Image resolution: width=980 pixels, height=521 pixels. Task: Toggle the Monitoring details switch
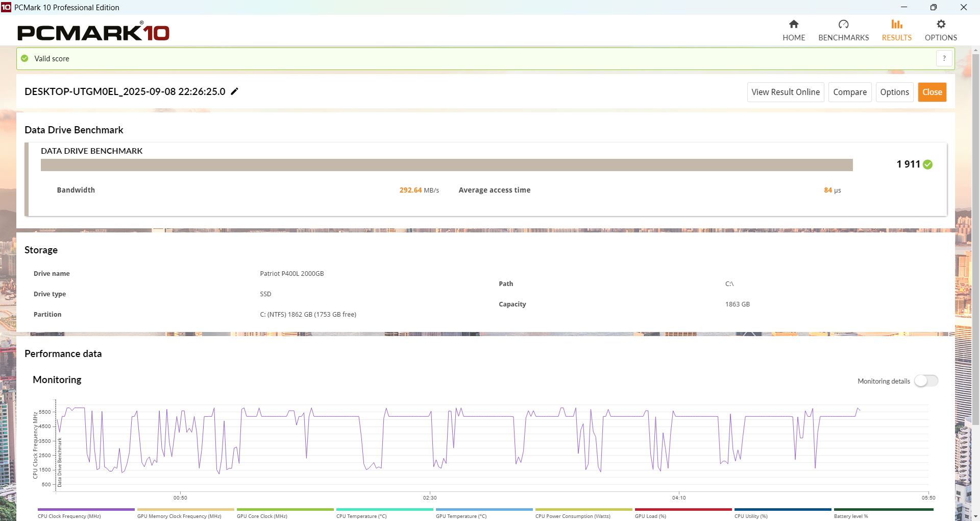coord(926,381)
